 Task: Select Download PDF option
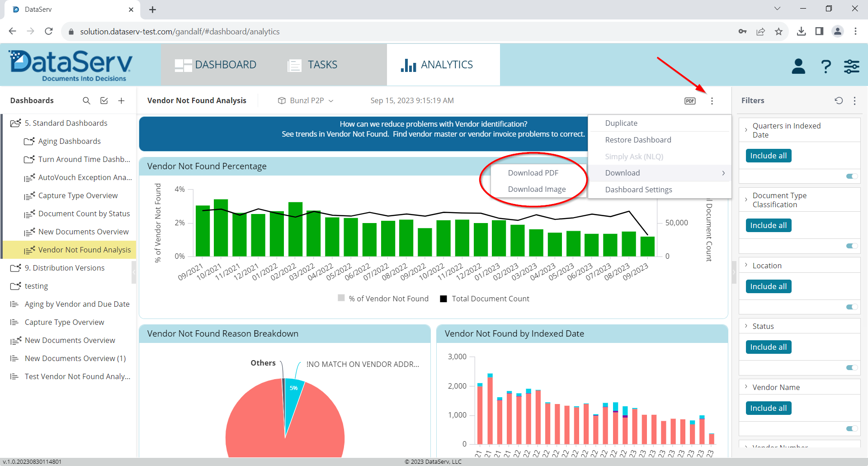533,173
